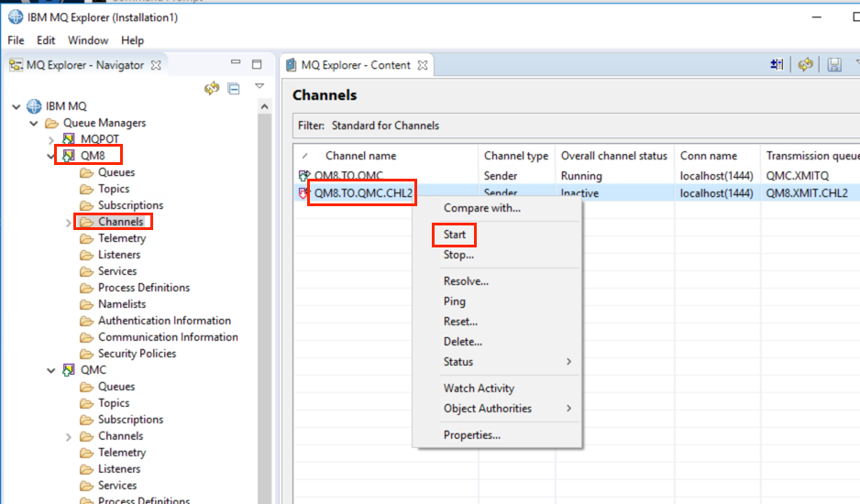Open the Edit menu

[46, 40]
